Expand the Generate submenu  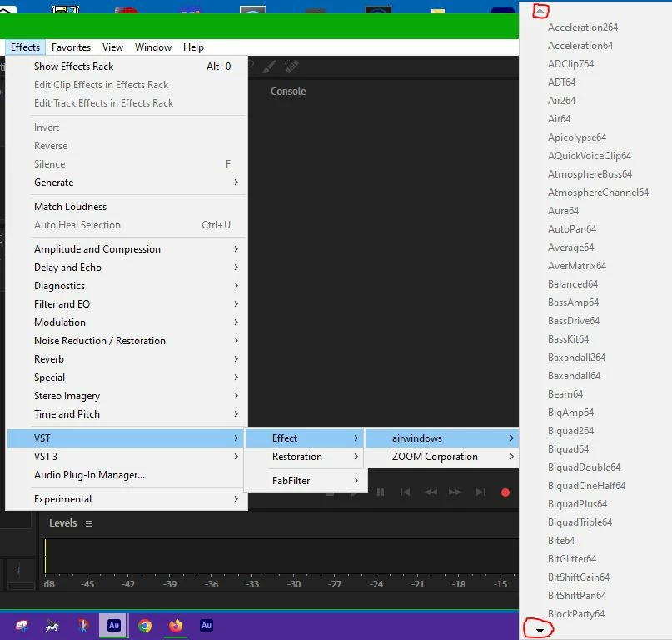(127, 182)
